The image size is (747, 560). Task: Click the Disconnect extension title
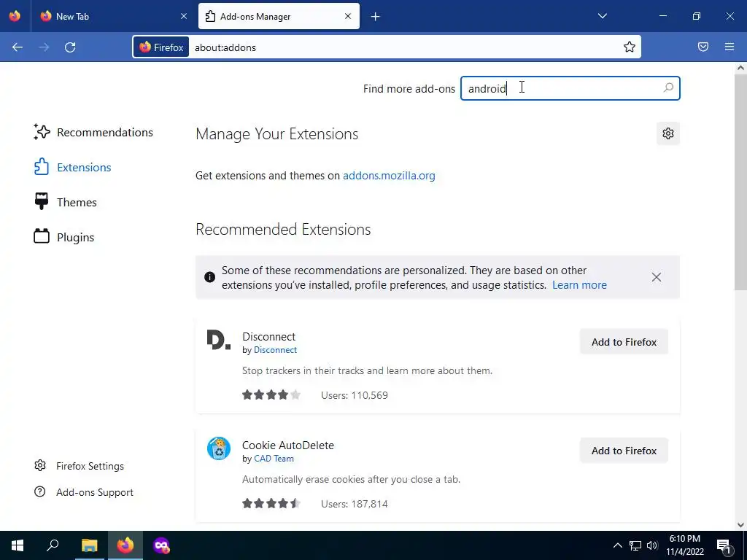[x=268, y=337]
